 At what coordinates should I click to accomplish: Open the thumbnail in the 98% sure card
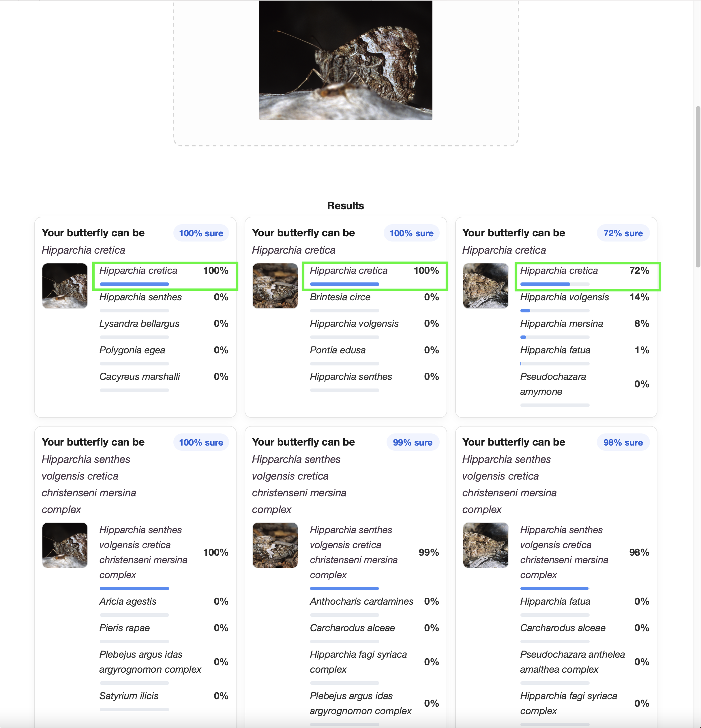pyautogui.click(x=485, y=545)
